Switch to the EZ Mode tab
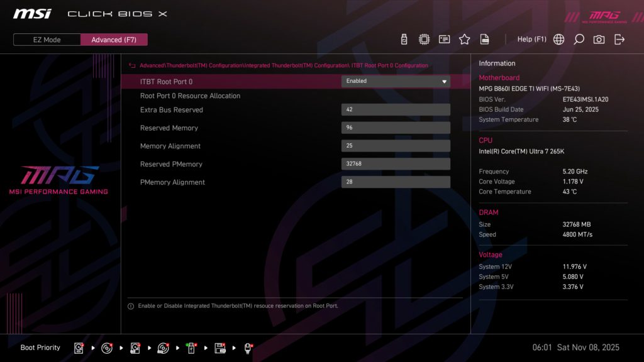Screen dimensions: 644x362 pyautogui.click(x=46, y=39)
